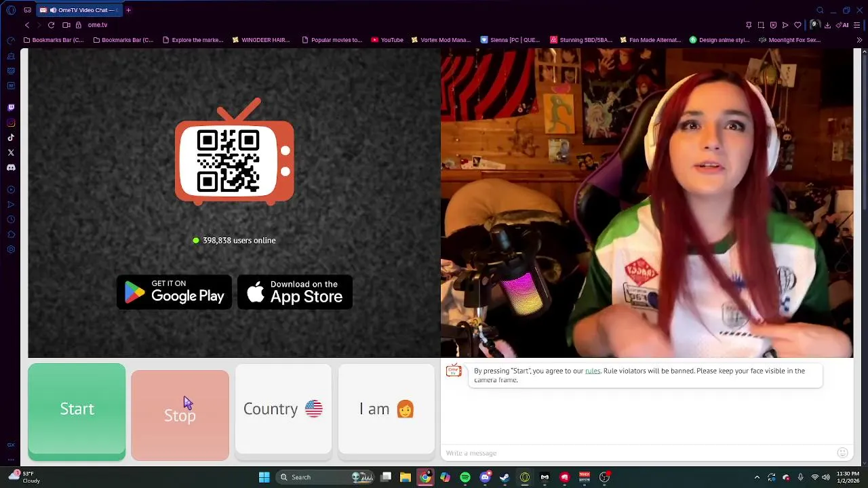Open the Opera GX main menu logo
Image resolution: width=868 pixels, height=488 pixels.
[11, 10]
